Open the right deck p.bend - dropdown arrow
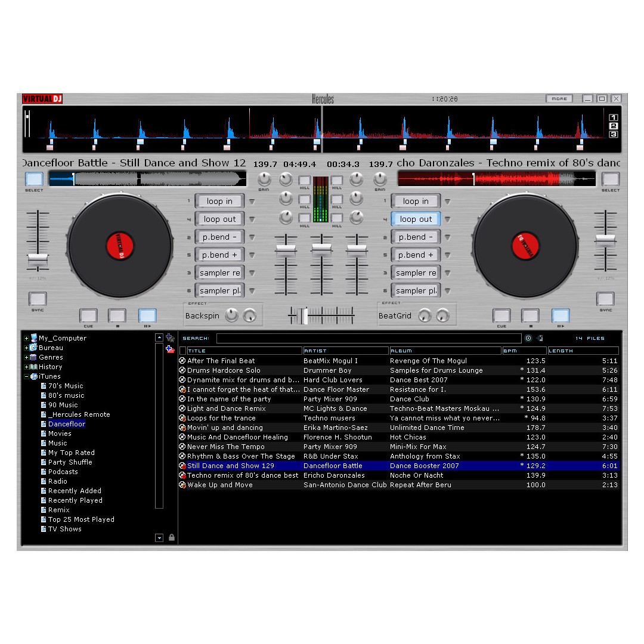 [448, 237]
